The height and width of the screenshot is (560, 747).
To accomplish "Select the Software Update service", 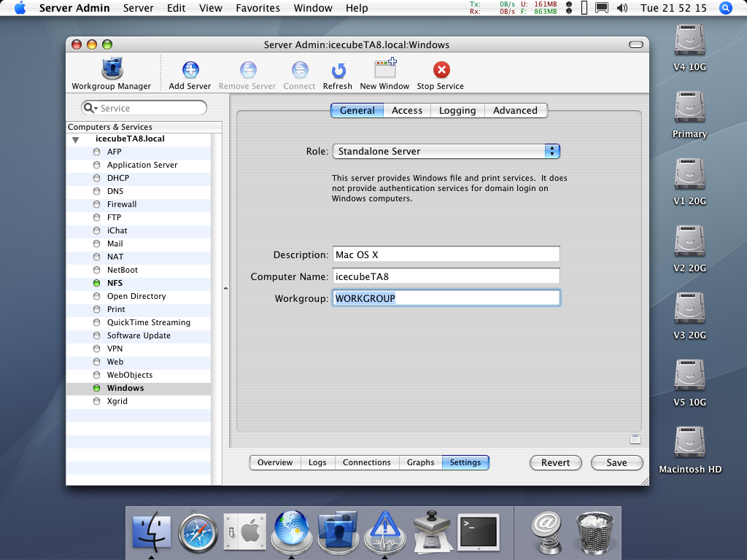I will pos(138,335).
